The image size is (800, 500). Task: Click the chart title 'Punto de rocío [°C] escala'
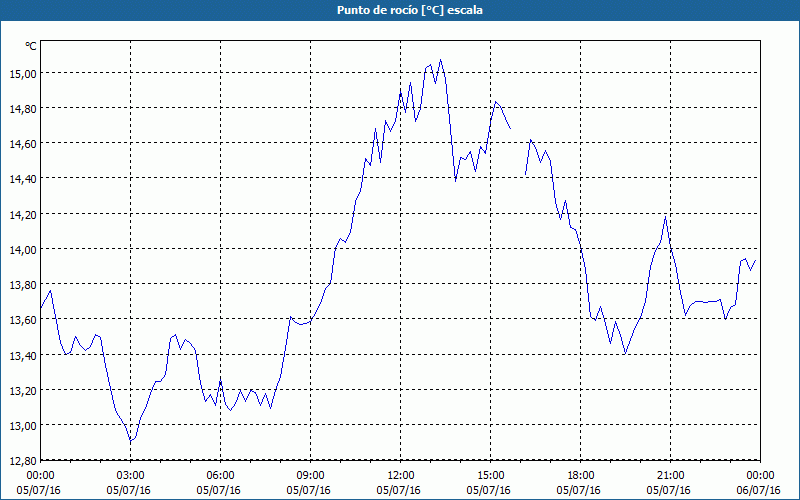pos(410,10)
